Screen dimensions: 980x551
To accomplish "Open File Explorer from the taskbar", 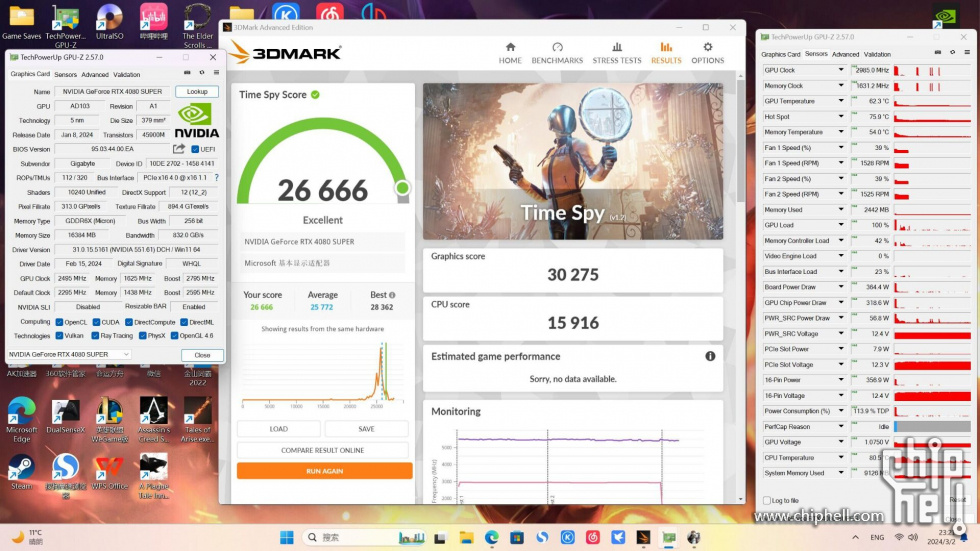I will click(466, 537).
